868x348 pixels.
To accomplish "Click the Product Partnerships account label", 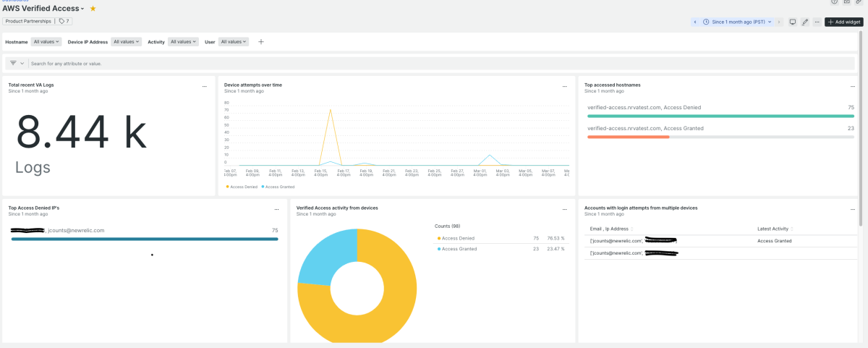I will (x=28, y=22).
